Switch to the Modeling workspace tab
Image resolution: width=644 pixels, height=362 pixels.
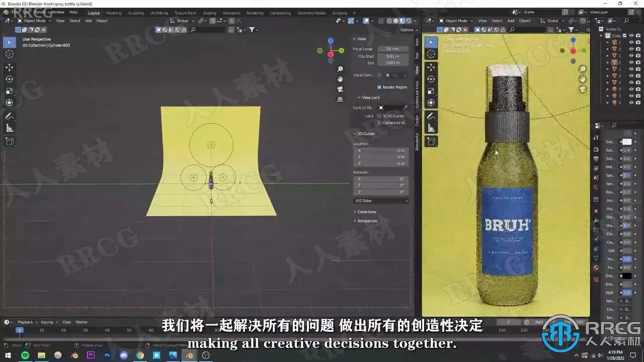click(114, 13)
